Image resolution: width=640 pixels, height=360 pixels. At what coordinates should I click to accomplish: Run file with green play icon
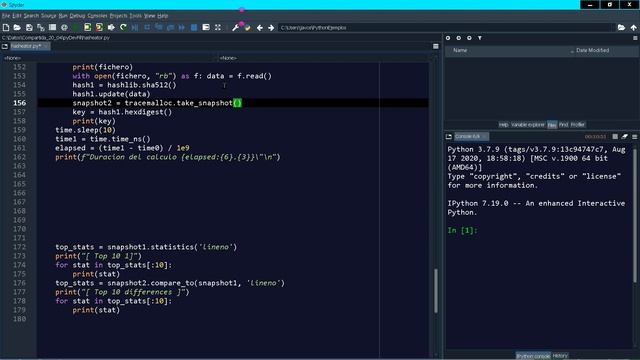click(76, 27)
